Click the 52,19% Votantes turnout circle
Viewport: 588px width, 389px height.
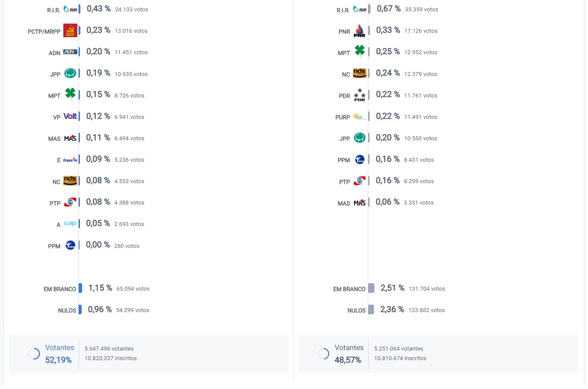tap(34, 354)
